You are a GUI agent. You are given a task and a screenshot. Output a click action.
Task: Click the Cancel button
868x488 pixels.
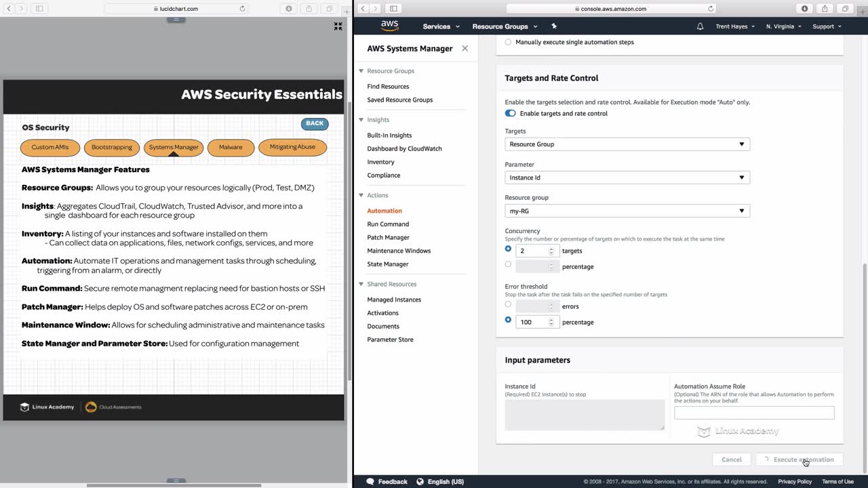coord(732,460)
